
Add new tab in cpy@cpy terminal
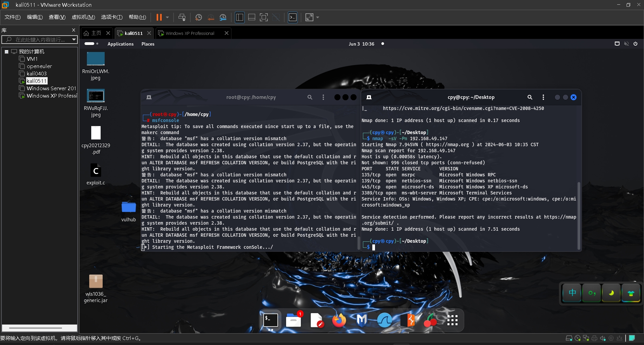369,97
